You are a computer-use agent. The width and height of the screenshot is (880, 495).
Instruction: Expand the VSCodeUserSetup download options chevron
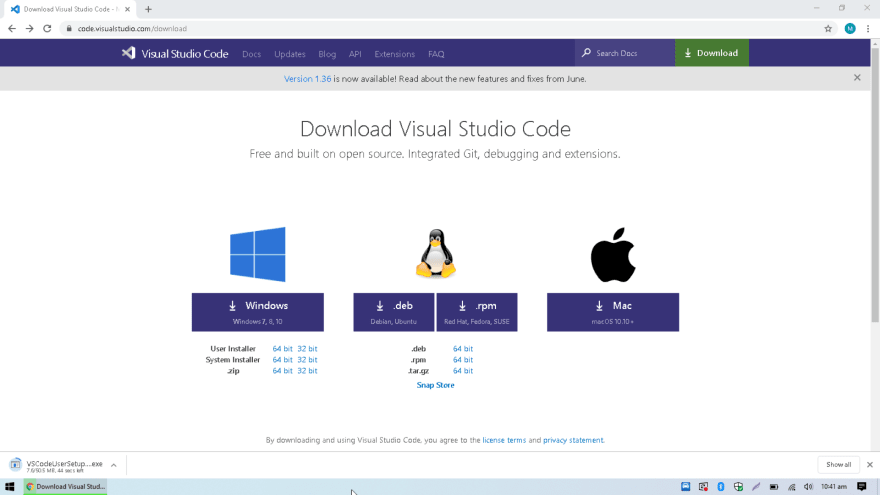pos(113,465)
